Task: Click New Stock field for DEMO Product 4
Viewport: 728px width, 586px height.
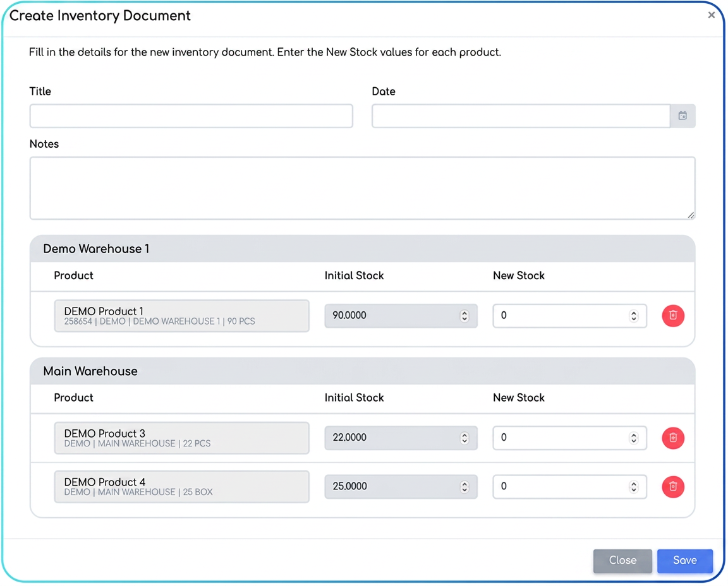Action: click(x=569, y=487)
